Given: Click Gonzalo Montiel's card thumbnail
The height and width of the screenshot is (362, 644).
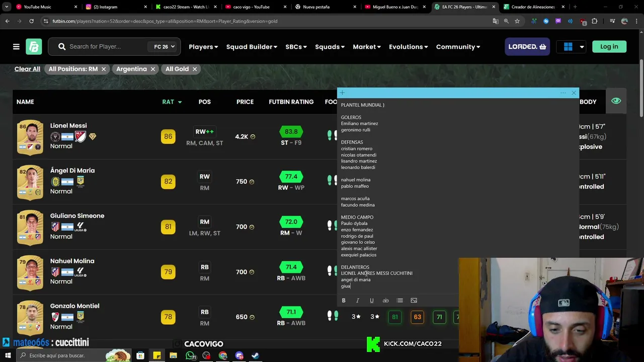Looking at the screenshot, I should pyautogui.click(x=30, y=318).
